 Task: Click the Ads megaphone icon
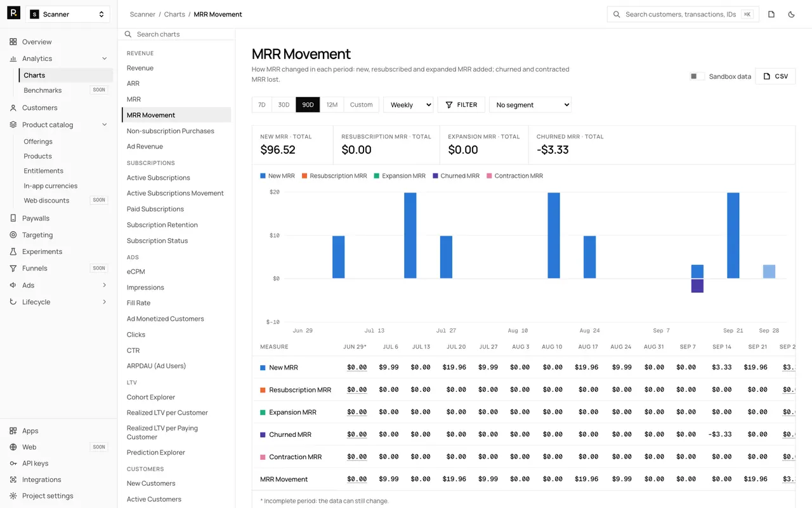(13, 285)
